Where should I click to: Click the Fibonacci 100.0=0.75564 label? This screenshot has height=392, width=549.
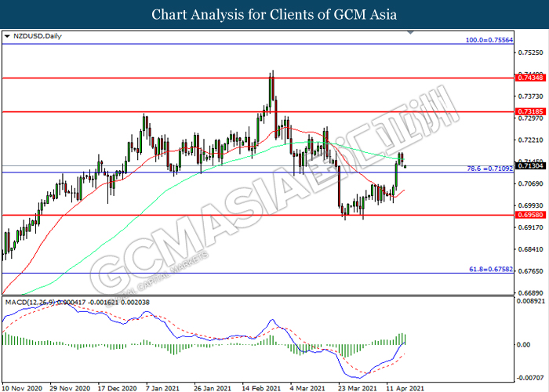tap(489, 40)
